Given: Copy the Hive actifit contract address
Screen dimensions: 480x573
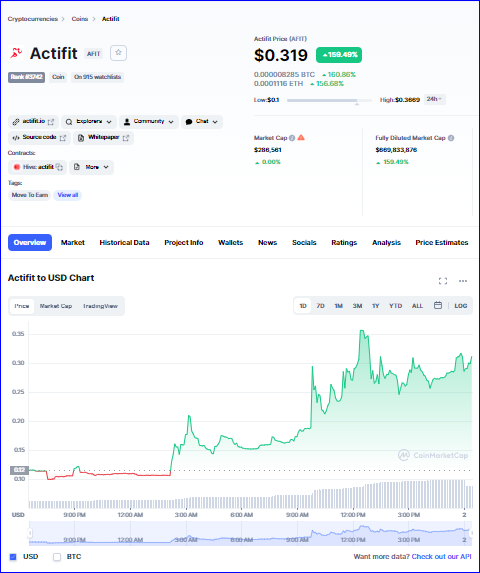Looking at the screenshot, I should (x=59, y=167).
